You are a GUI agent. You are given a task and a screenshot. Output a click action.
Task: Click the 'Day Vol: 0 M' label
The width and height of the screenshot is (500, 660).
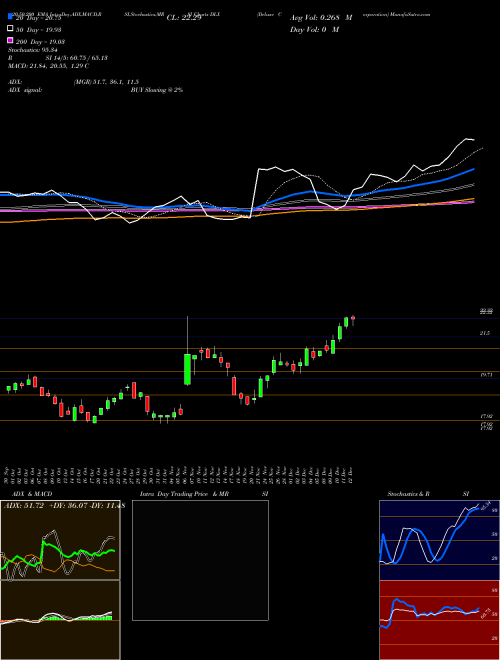click(x=314, y=29)
